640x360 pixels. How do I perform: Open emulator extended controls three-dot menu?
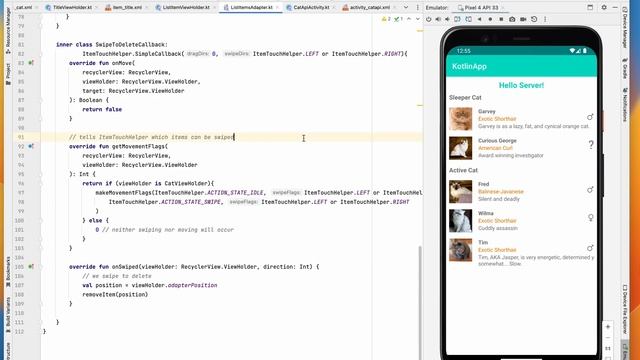click(545, 19)
